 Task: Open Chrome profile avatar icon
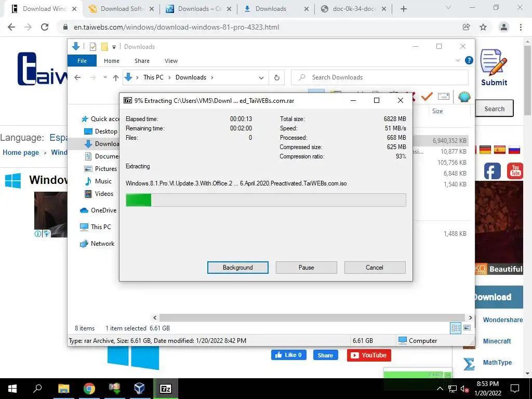[x=504, y=27]
